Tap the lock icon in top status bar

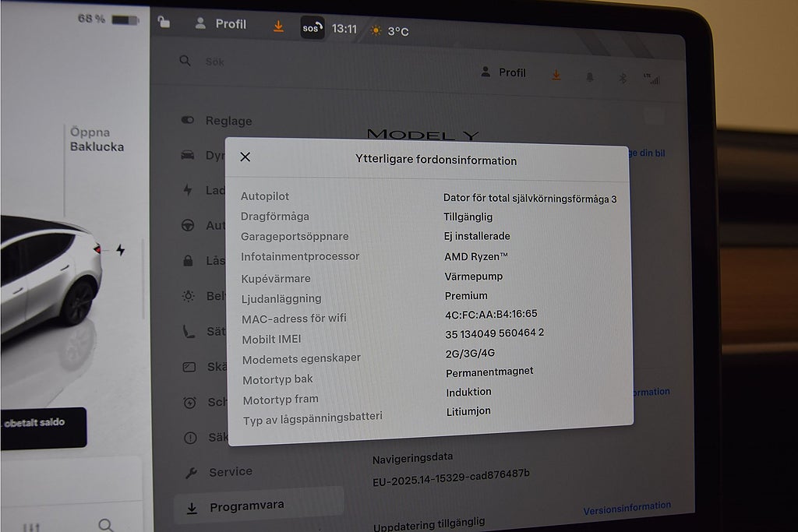[x=164, y=23]
